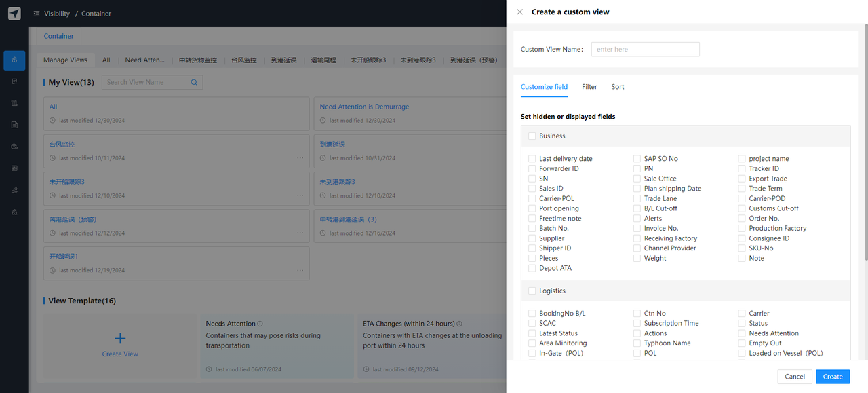The image size is (868, 393).
Task: Select the Need Atten... view tab
Action: pyautogui.click(x=144, y=60)
